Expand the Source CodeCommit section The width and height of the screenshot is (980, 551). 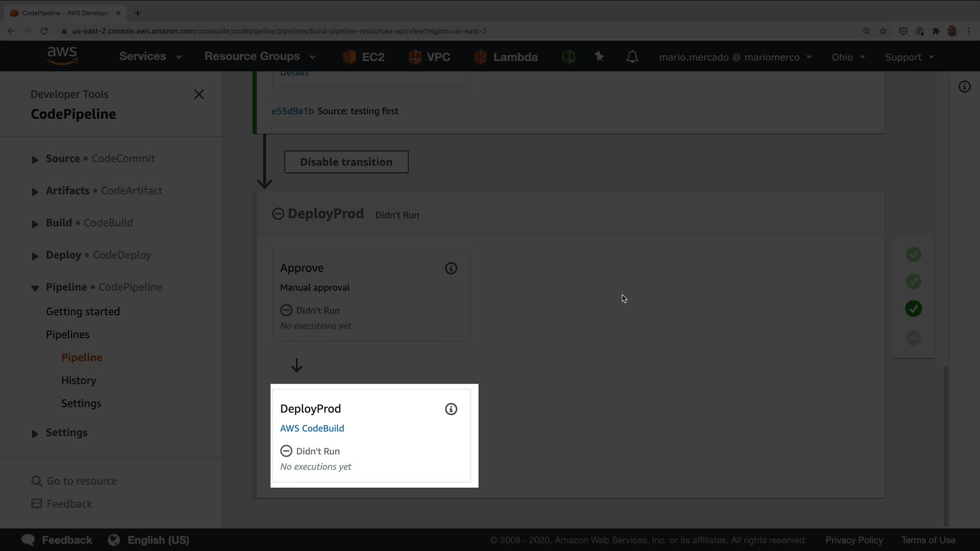(x=35, y=160)
